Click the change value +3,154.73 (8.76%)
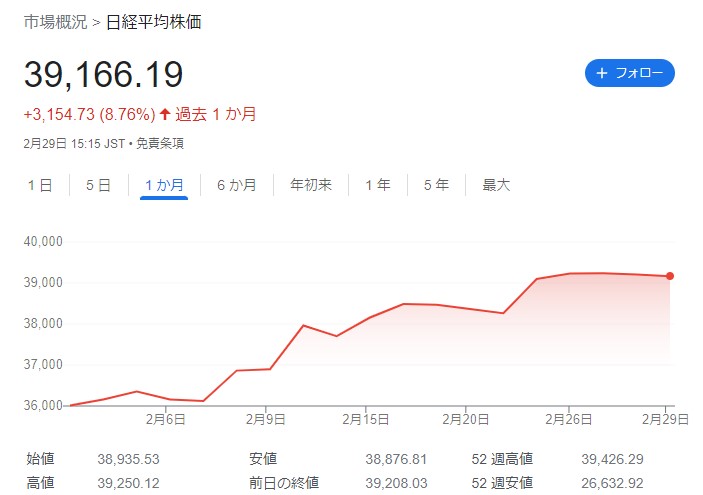Viewport: 703px width, 495px height. coord(89,114)
